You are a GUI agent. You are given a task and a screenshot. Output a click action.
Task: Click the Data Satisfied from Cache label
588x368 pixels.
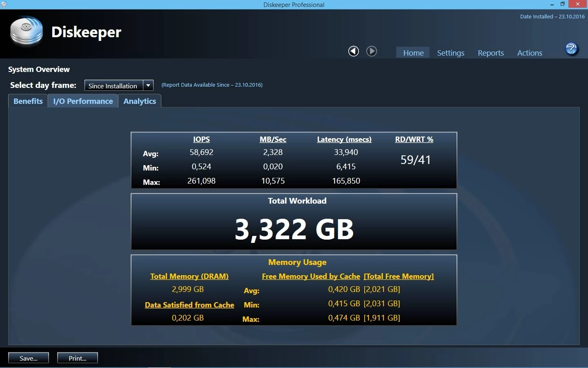tap(189, 305)
